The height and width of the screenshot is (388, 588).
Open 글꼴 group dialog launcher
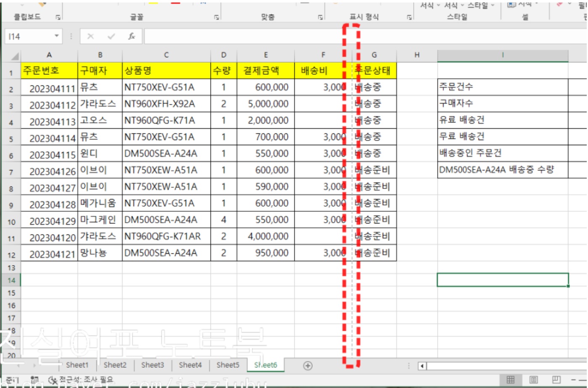(216, 17)
